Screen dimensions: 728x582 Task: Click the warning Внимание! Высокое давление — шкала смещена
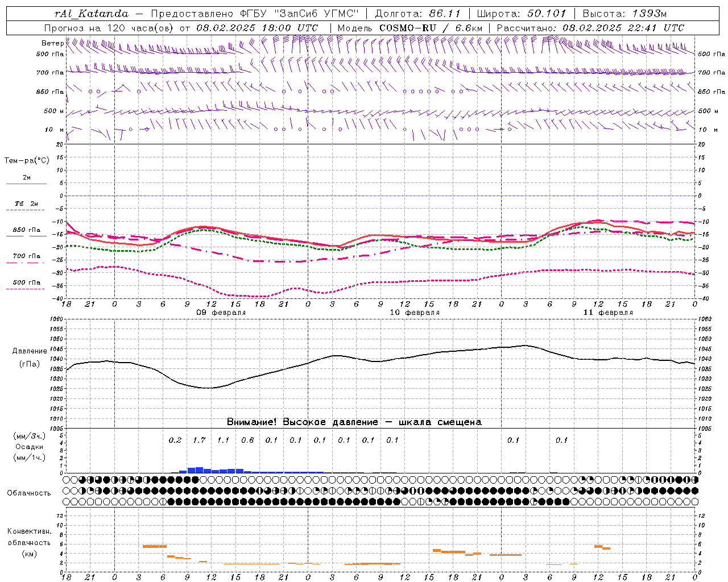pyautogui.click(x=354, y=422)
